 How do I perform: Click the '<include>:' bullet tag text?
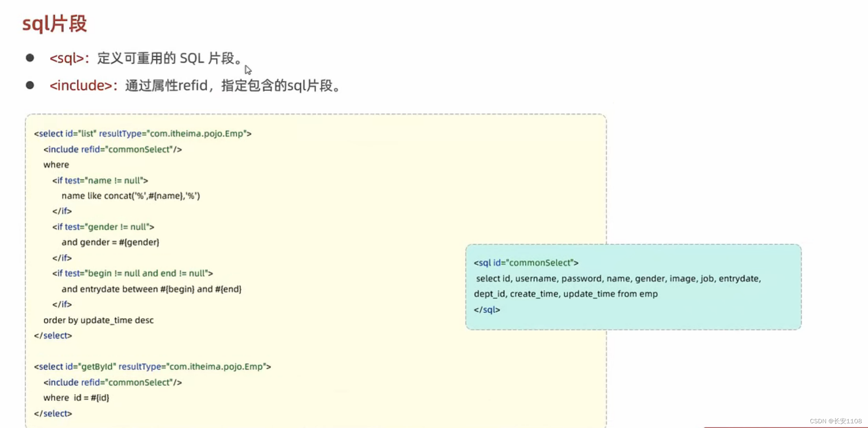84,85
